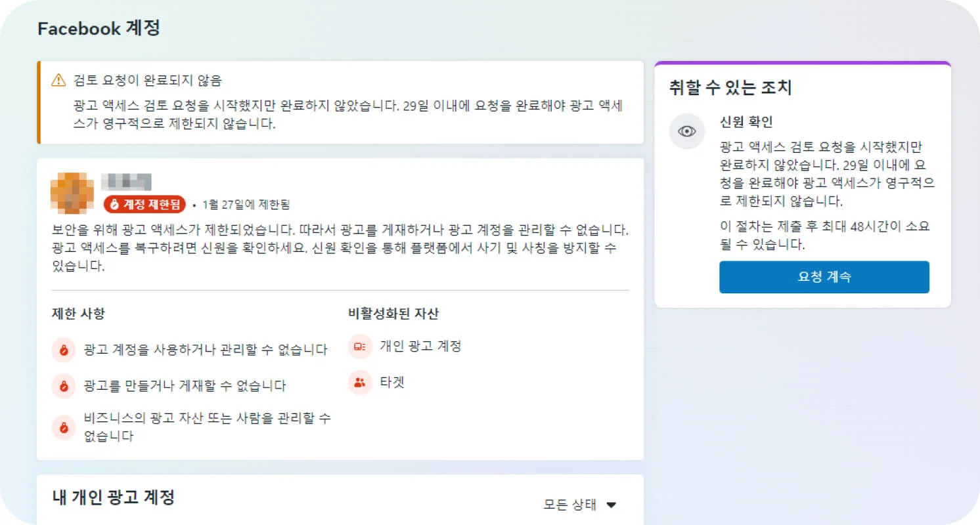Click the pixelated profile picture thumbnail
The image size is (980, 525).
pos(72,193)
